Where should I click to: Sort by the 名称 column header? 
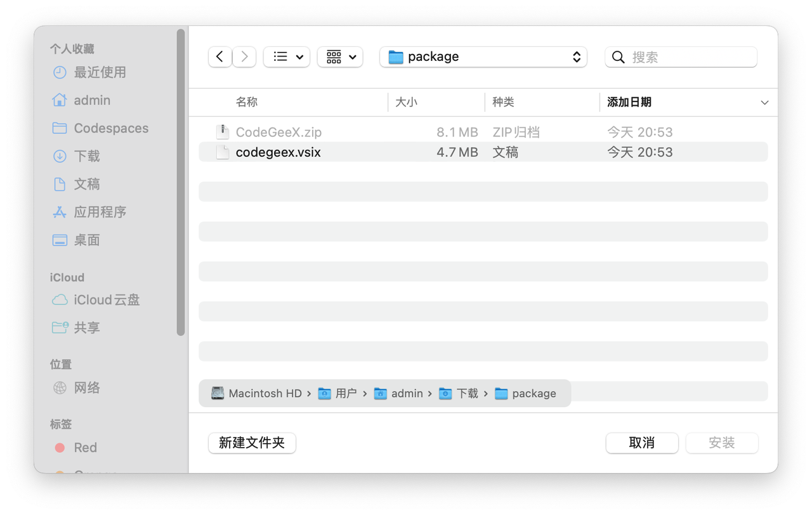(247, 102)
